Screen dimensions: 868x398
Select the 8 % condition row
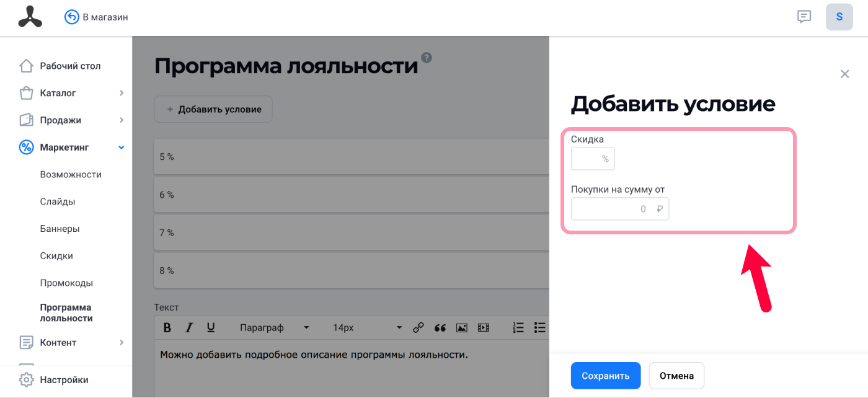coord(352,271)
